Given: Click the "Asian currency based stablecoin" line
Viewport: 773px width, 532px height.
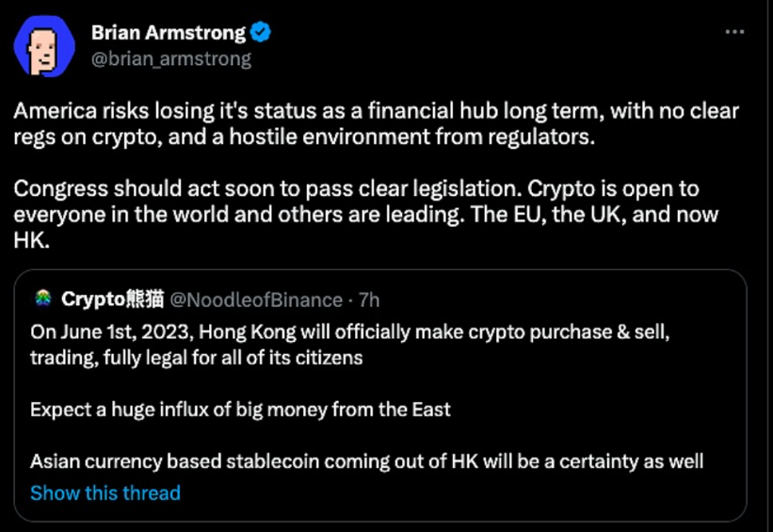Looking at the screenshot, I should (366, 461).
